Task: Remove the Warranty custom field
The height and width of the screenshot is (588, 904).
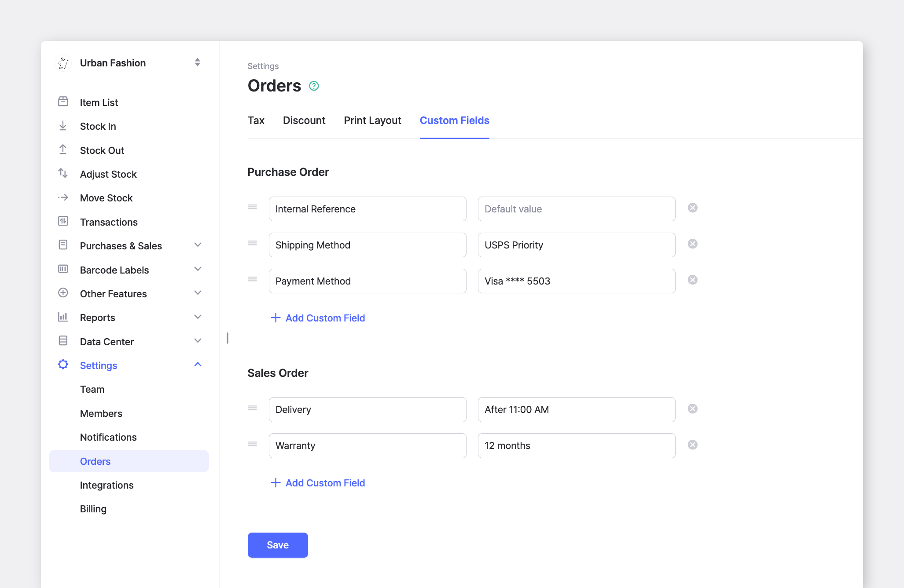Action: 693,445
